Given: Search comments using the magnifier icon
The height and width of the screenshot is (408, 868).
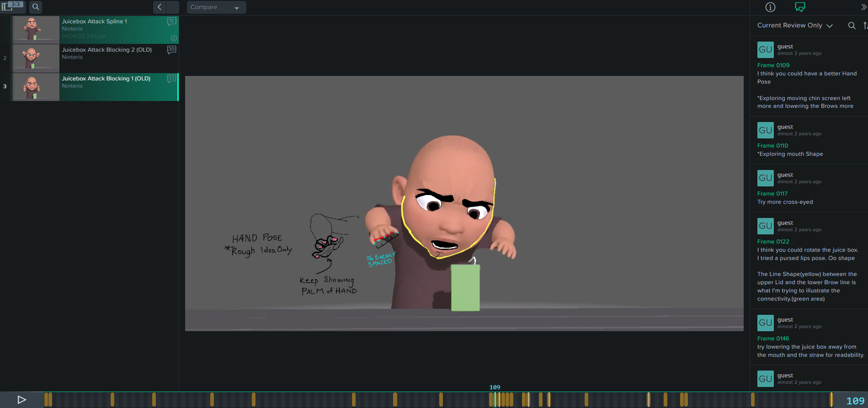Looking at the screenshot, I should pos(852,26).
